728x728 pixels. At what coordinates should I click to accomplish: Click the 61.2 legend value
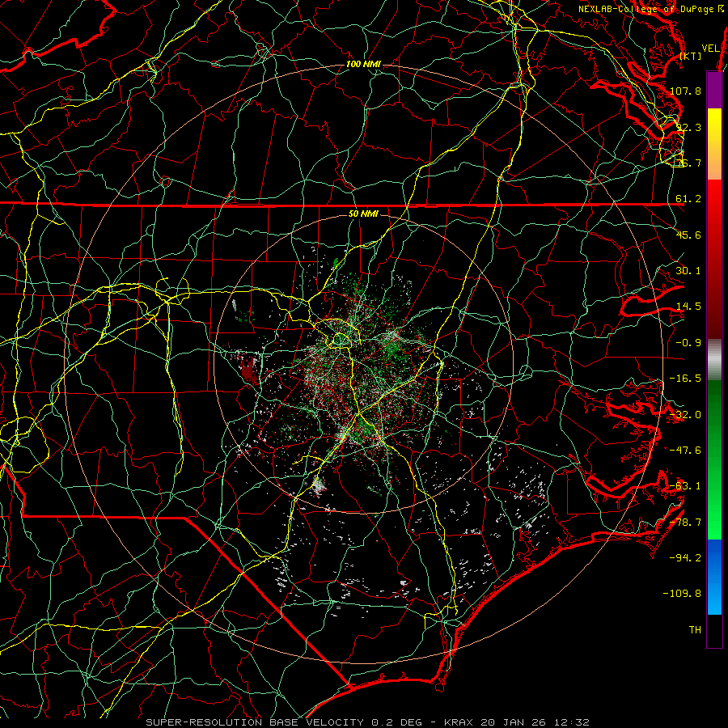pyautogui.click(x=688, y=199)
